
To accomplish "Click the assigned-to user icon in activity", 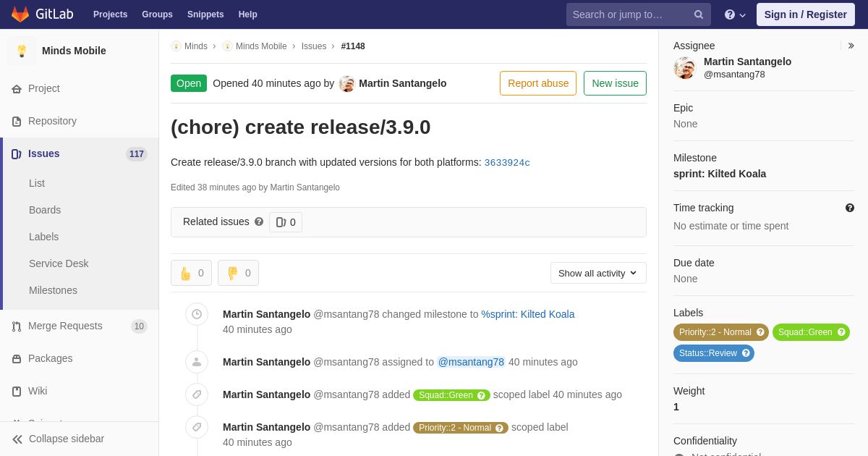I will (x=197, y=362).
